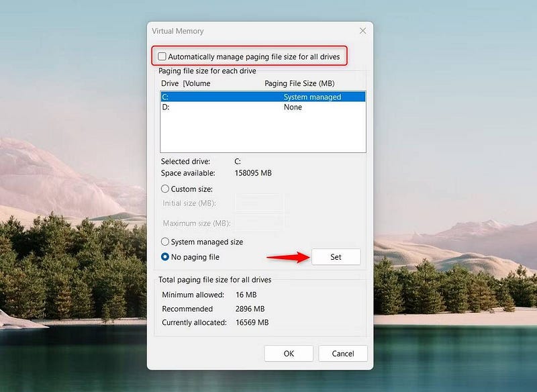The width and height of the screenshot is (537, 392).
Task: Click the Space available 158095 MB value
Action: point(252,173)
